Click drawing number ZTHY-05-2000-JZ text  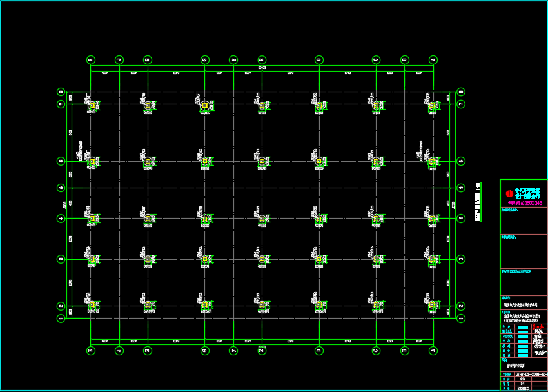click(x=531, y=374)
